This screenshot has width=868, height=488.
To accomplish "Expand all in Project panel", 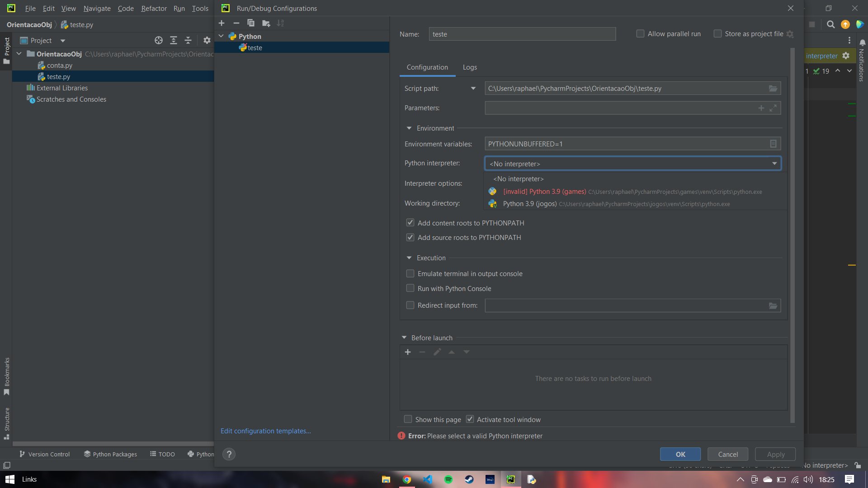I will tap(174, 41).
